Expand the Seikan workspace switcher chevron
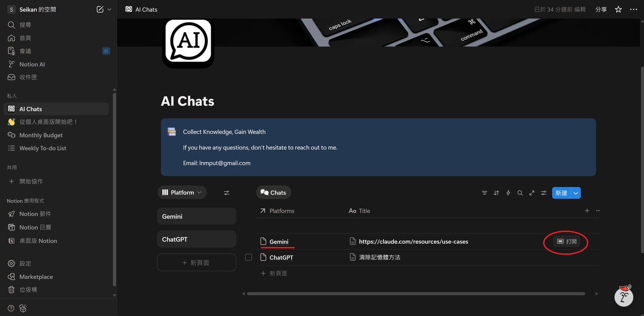This screenshot has width=644, height=316. 109,10
